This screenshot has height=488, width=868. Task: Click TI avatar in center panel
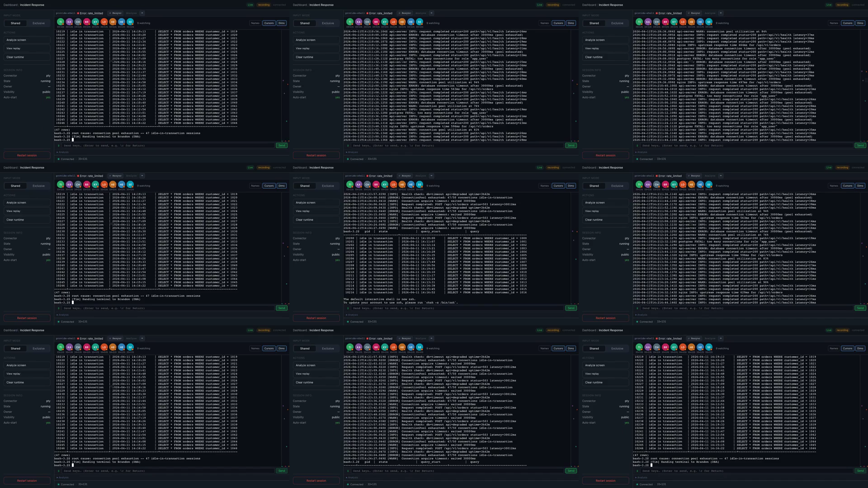point(349,184)
